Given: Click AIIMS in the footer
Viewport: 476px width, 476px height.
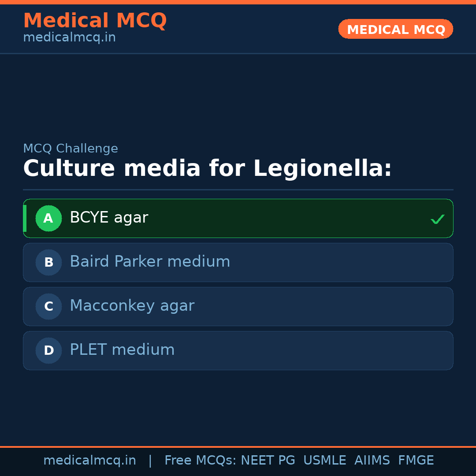Looking at the screenshot, I should tap(372, 461).
